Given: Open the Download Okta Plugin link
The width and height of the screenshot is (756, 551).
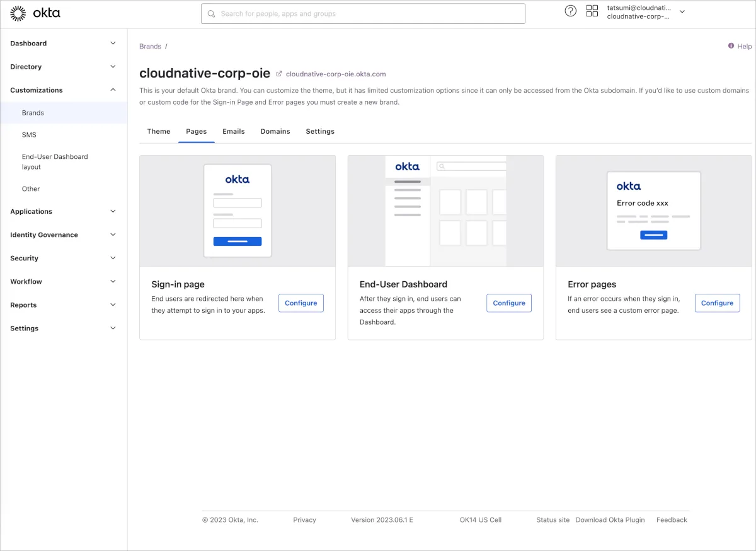Looking at the screenshot, I should pyautogui.click(x=610, y=520).
